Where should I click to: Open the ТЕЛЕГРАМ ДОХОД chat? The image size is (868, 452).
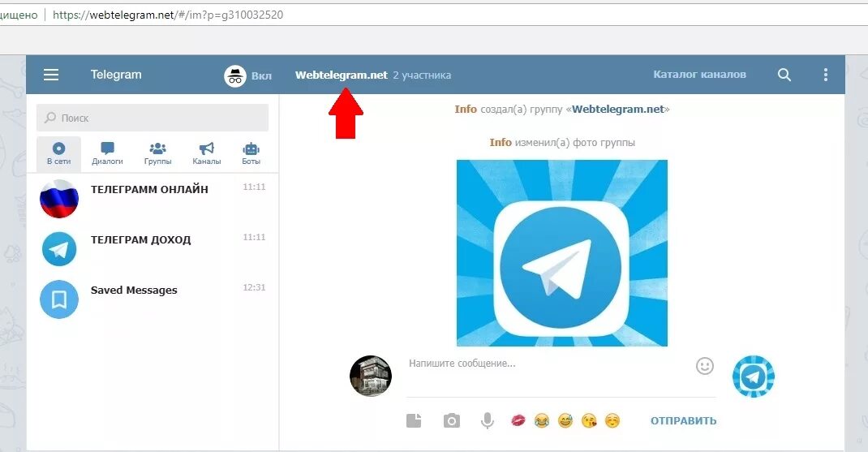tap(153, 248)
